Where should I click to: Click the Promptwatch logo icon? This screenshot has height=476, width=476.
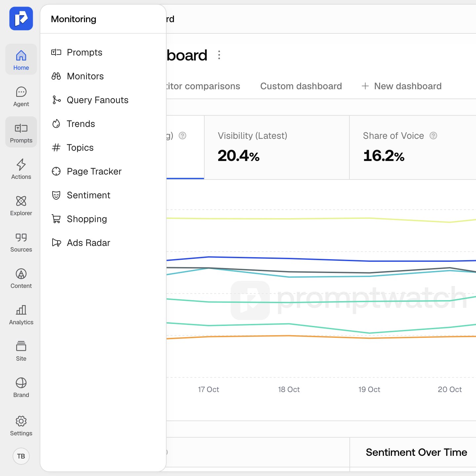pyautogui.click(x=21, y=19)
